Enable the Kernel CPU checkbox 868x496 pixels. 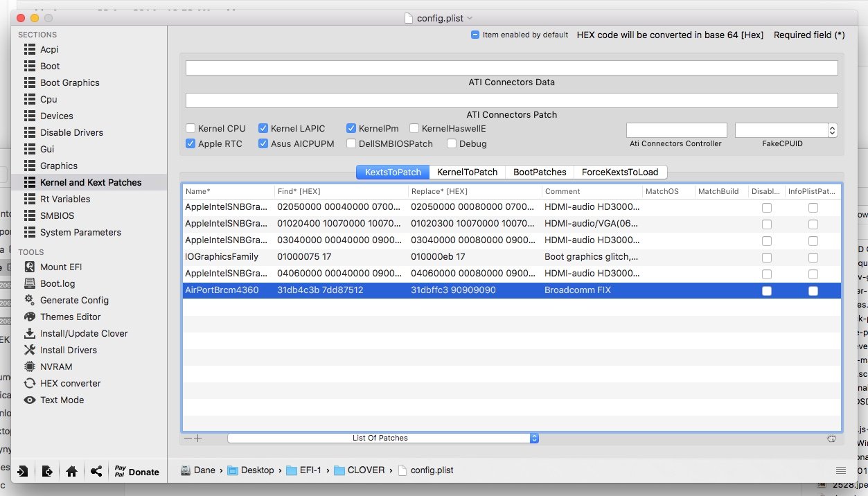(191, 128)
